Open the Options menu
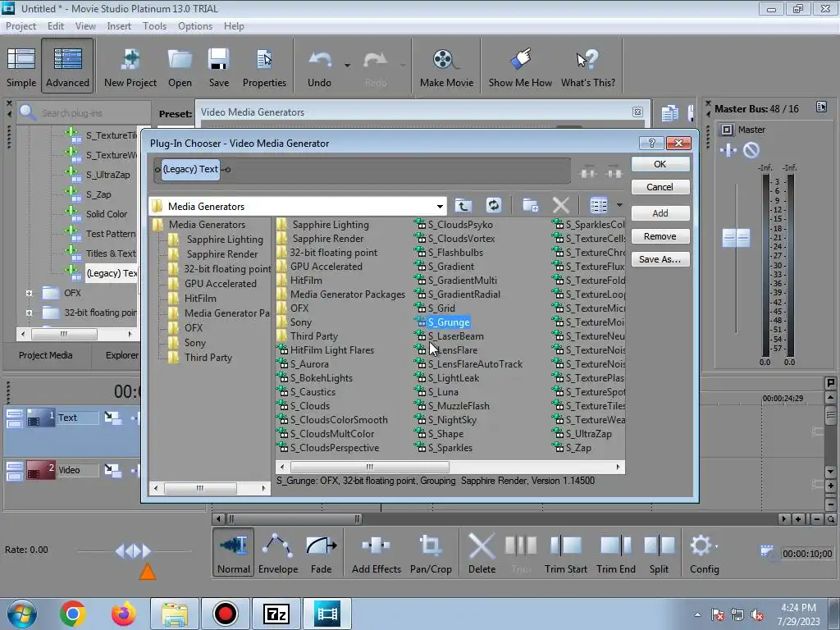Image resolution: width=840 pixels, height=630 pixels. tap(195, 25)
